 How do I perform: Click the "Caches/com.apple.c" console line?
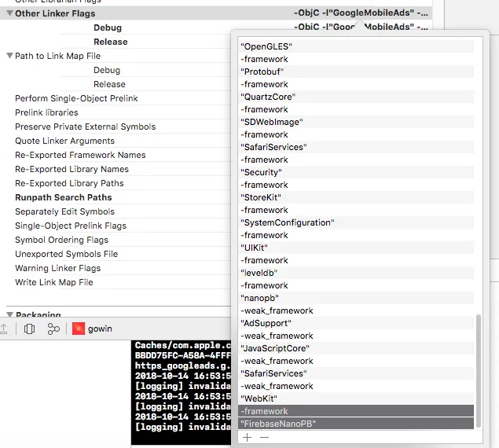[183, 345]
